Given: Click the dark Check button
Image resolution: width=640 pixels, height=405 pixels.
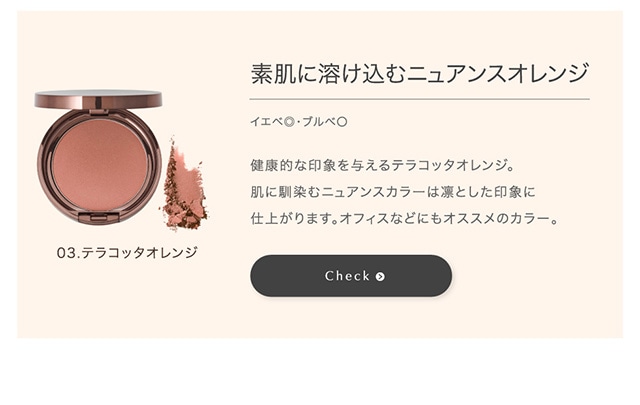Looking at the screenshot, I should [351, 276].
